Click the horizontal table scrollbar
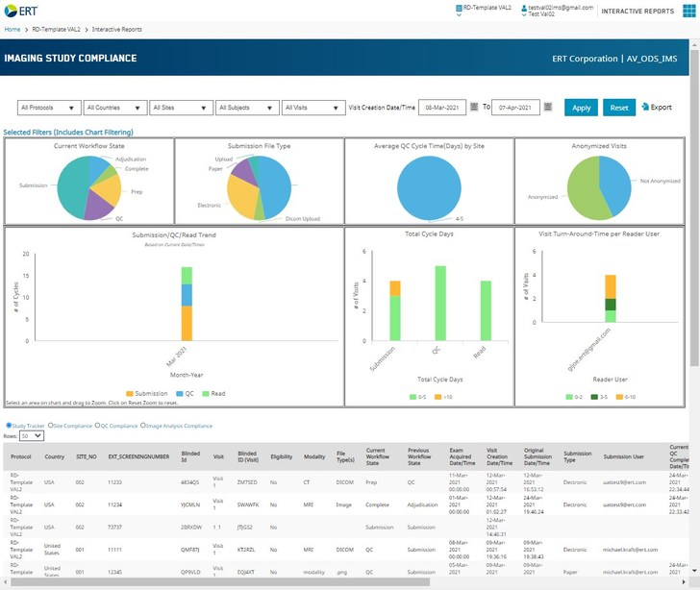This screenshot has height=590, width=700. [219, 582]
